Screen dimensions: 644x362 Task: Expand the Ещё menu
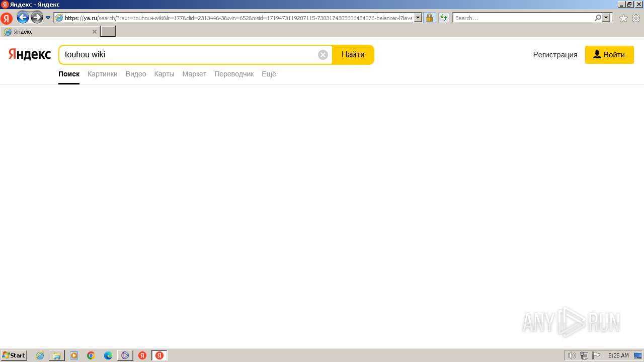point(269,74)
